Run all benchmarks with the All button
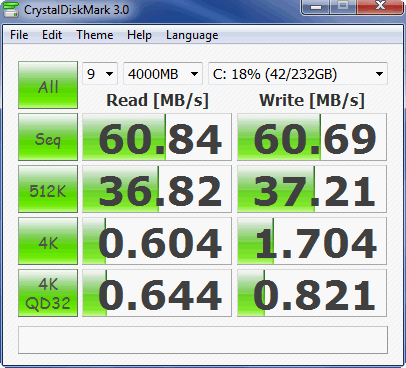The height and width of the screenshot is (368, 406). tap(48, 85)
